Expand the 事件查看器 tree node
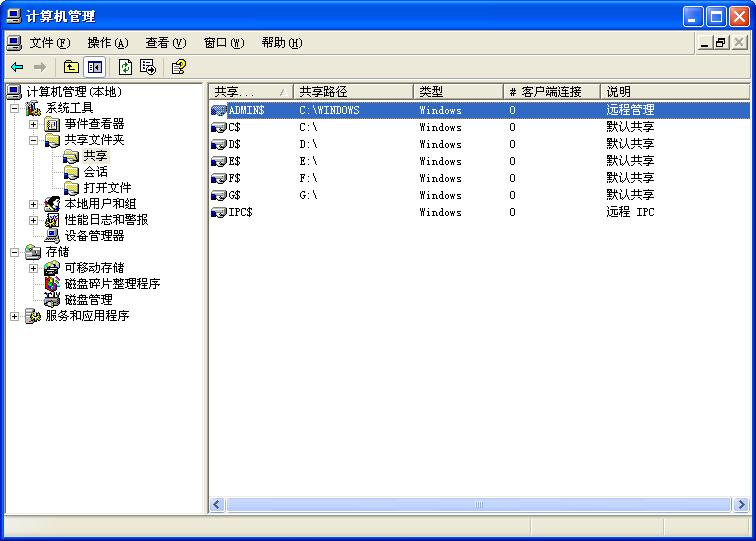756x541 pixels. (33, 124)
